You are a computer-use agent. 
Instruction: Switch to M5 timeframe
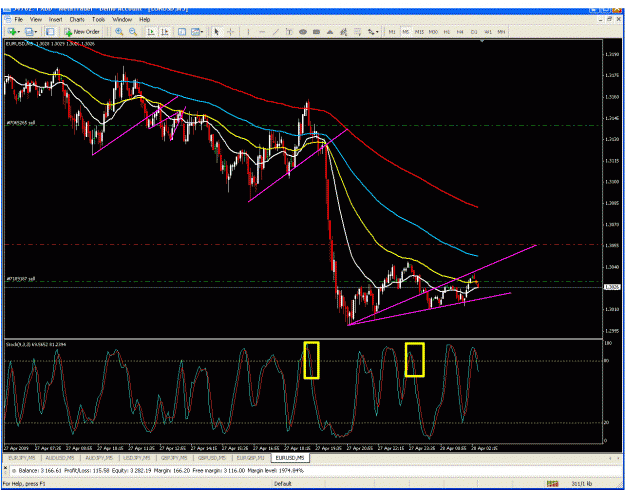point(405,32)
